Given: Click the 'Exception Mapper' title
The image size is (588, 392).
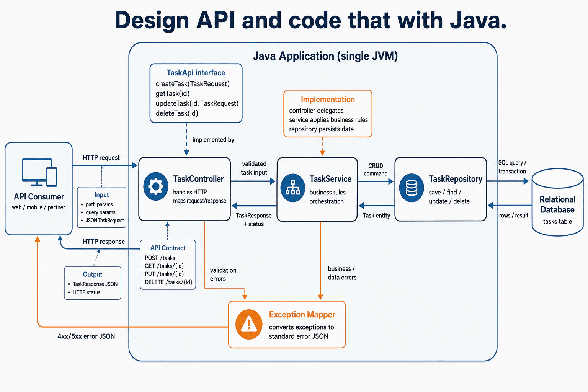Looking at the screenshot, I should [x=302, y=314].
